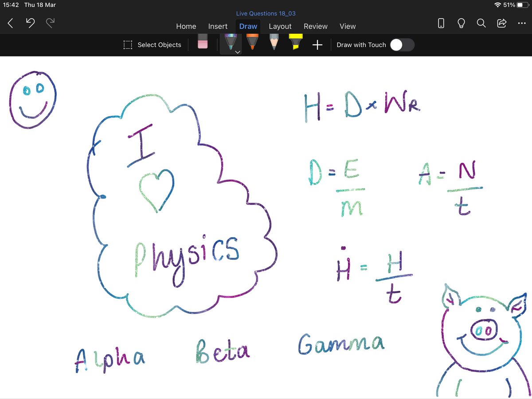Switch to Mobile View mode
Viewport: 532px width, 399px height.
pyautogui.click(x=441, y=23)
